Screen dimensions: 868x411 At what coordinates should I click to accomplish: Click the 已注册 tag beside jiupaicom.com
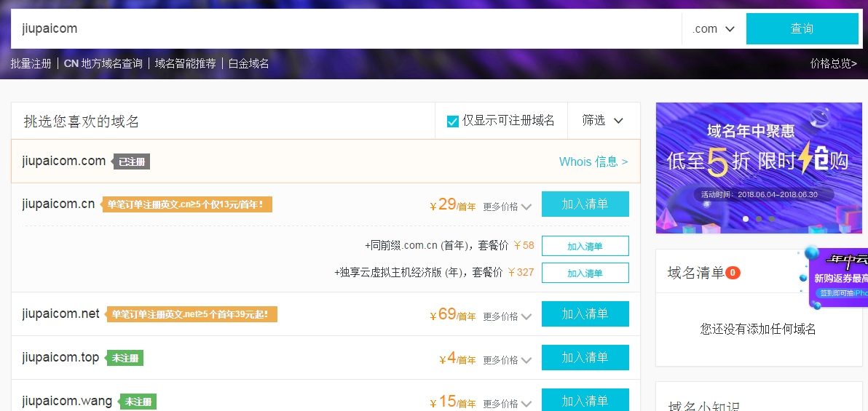pyautogui.click(x=132, y=161)
